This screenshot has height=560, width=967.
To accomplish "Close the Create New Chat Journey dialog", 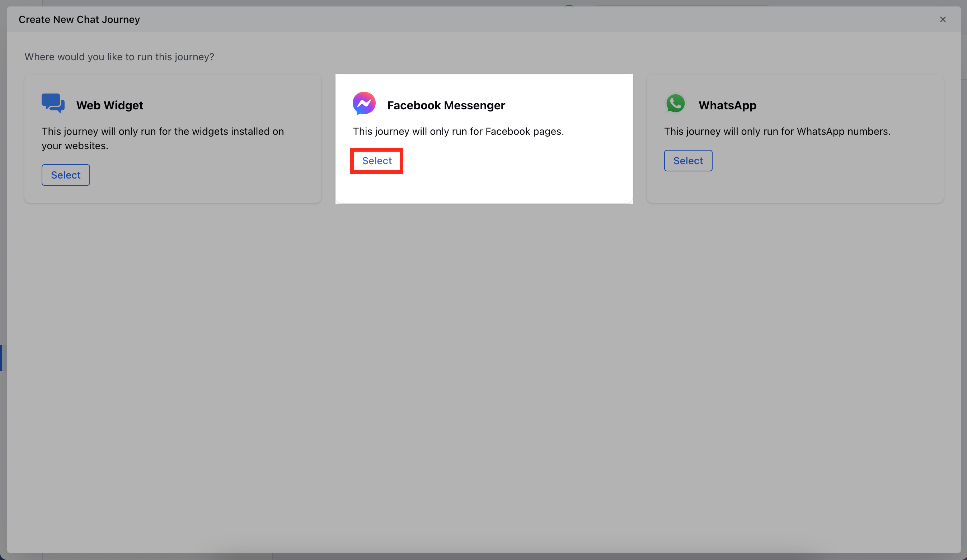I will click(943, 19).
